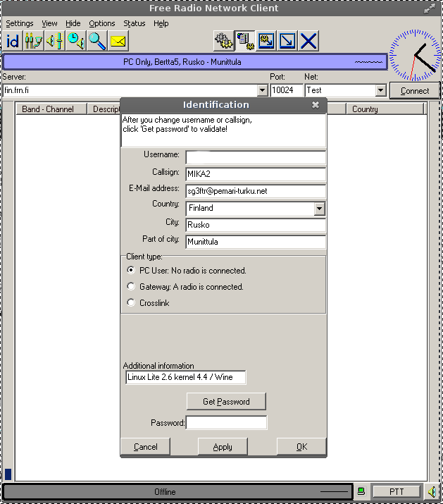The width and height of the screenshot is (443, 504).
Task: Click the window with gear icon
Action: [x=266, y=41]
